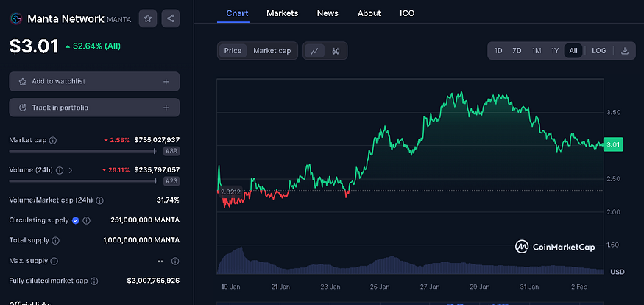Select the 1Y time range button
Screen dimensions: 644x305
pyautogui.click(x=555, y=51)
